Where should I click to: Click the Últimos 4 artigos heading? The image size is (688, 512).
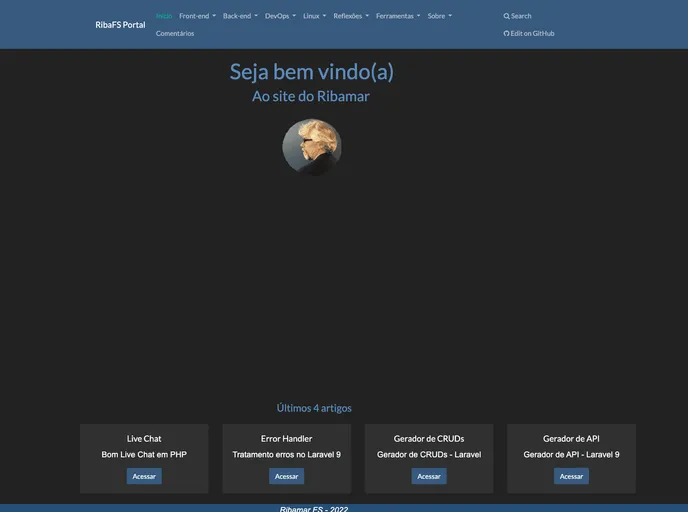[314, 408]
